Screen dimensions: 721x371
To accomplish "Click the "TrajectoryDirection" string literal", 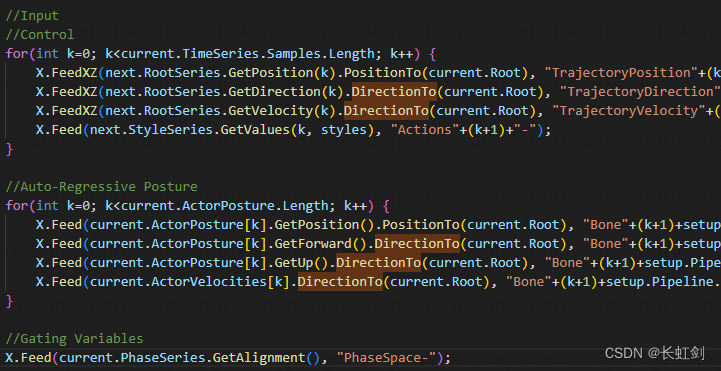I will 640,91.
